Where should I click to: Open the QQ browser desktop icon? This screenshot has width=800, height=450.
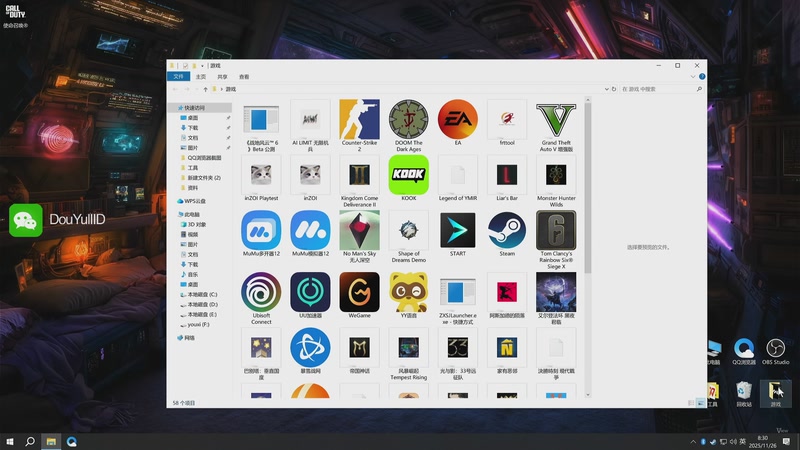(744, 352)
